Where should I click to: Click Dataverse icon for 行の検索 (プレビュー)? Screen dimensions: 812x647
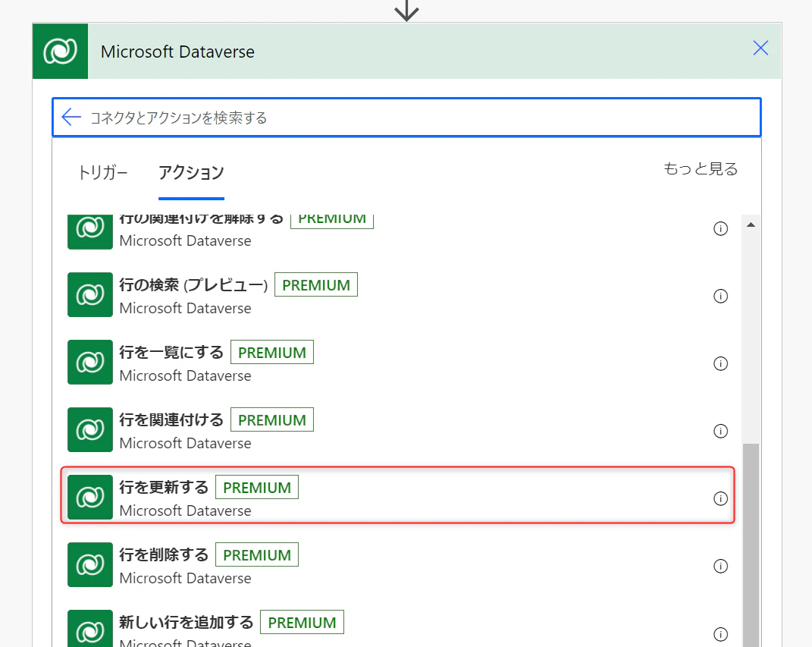click(90, 295)
